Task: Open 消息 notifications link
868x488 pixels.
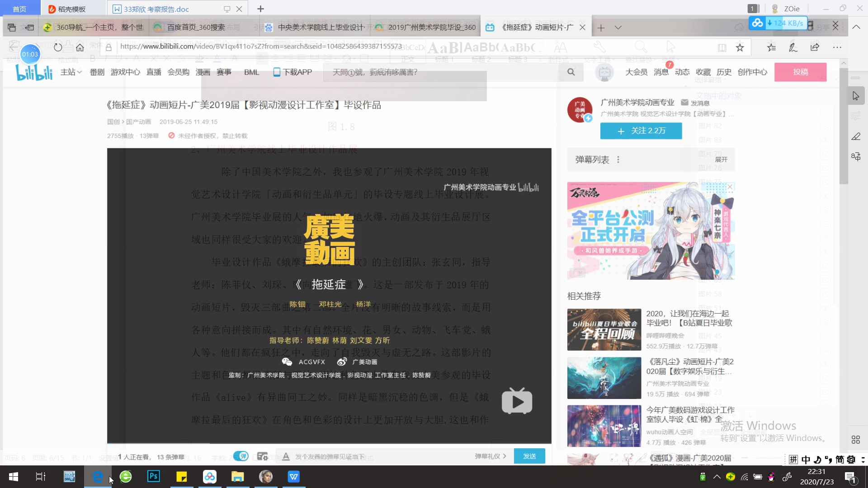Action: point(661,72)
